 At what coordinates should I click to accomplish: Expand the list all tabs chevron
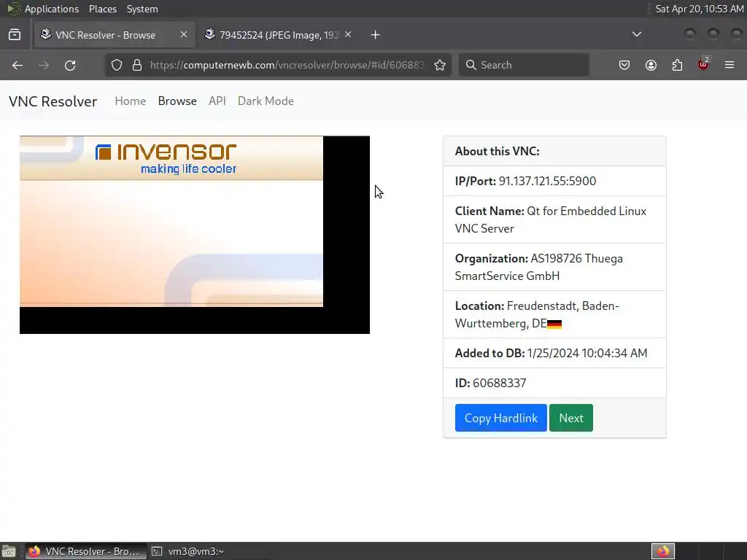(x=636, y=34)
